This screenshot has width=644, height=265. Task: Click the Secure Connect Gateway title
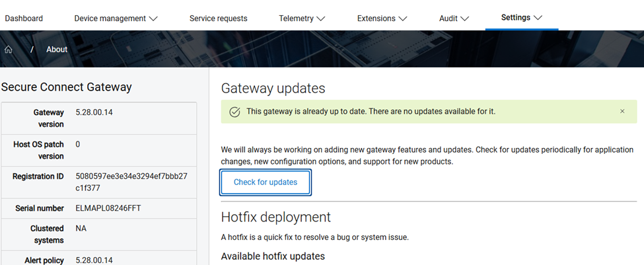[x=67, y=87]
